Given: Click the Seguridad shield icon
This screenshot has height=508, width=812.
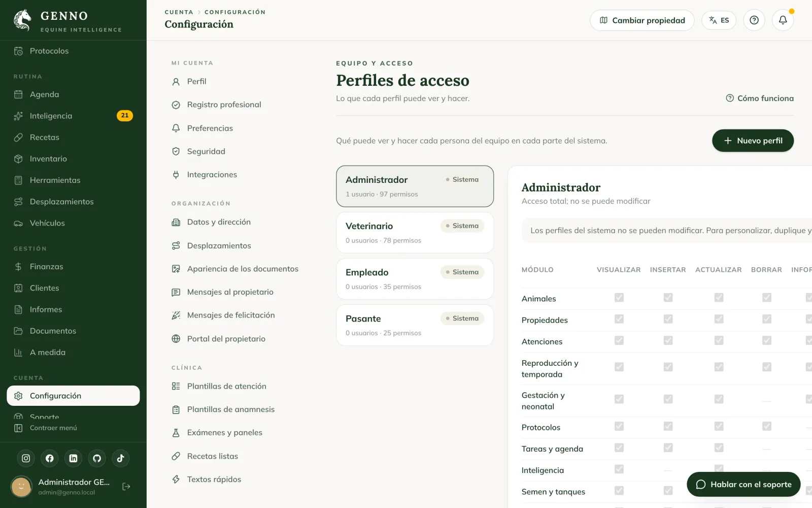Looking at the screenshot, I should [x=176, y=151].
